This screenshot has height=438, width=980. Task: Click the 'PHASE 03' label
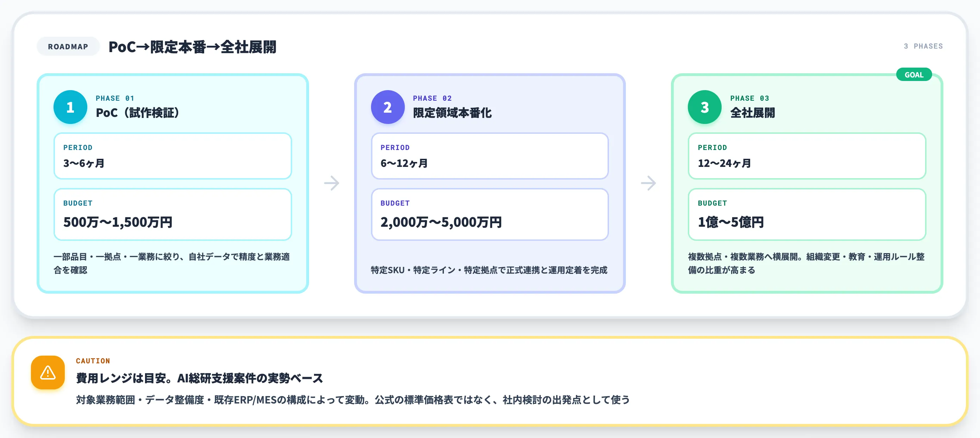(x=749, y=98)
